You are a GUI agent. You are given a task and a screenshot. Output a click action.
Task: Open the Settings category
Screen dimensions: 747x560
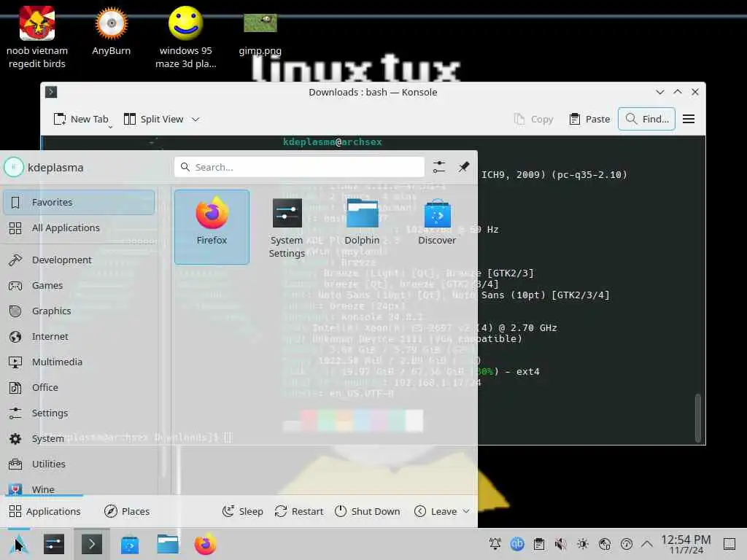[x=79, y=413]
